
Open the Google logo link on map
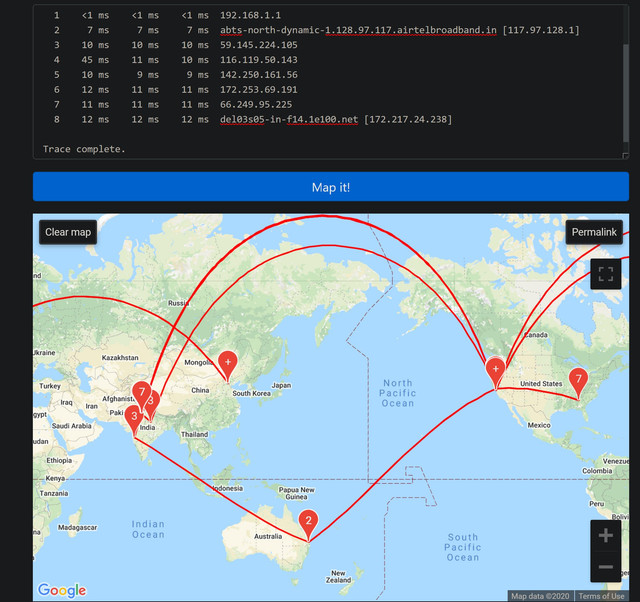tap(62, 590)
